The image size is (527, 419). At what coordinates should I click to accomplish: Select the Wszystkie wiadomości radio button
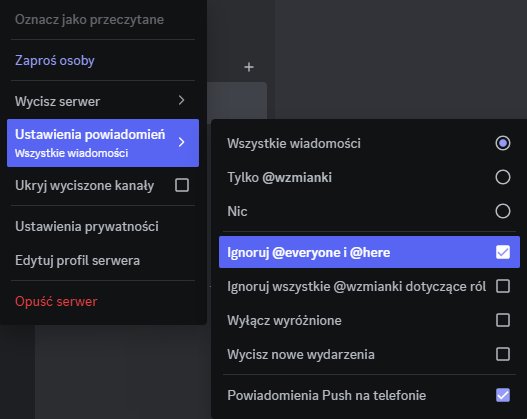tap(502, 143)
